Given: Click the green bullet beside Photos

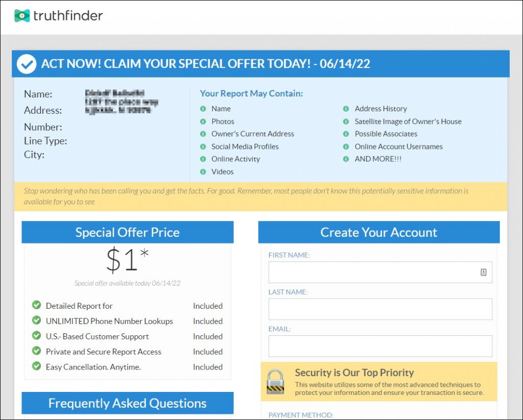Looking at the screenshot, I should tap(203, 121).
